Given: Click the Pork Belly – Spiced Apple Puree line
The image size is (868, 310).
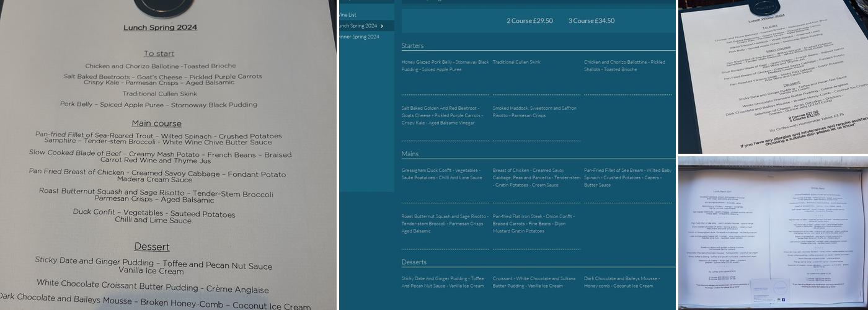Looking at the screenshot, I should coord(159,105).
